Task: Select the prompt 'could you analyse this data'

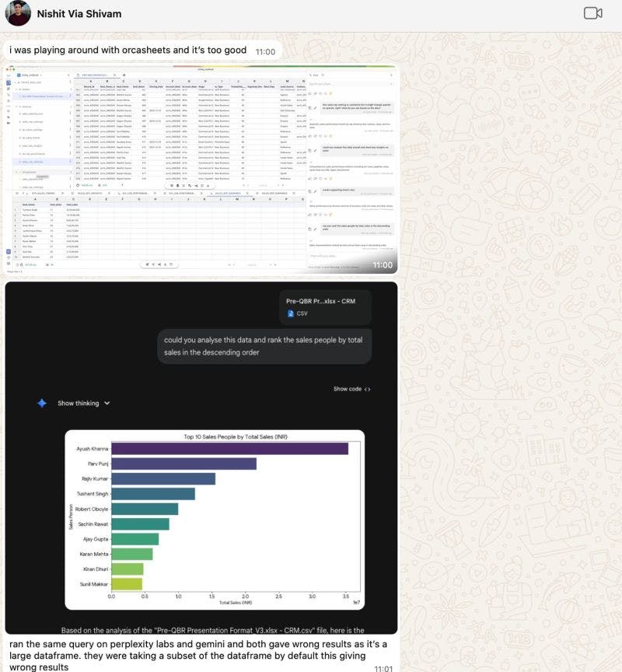Action: 263,346
